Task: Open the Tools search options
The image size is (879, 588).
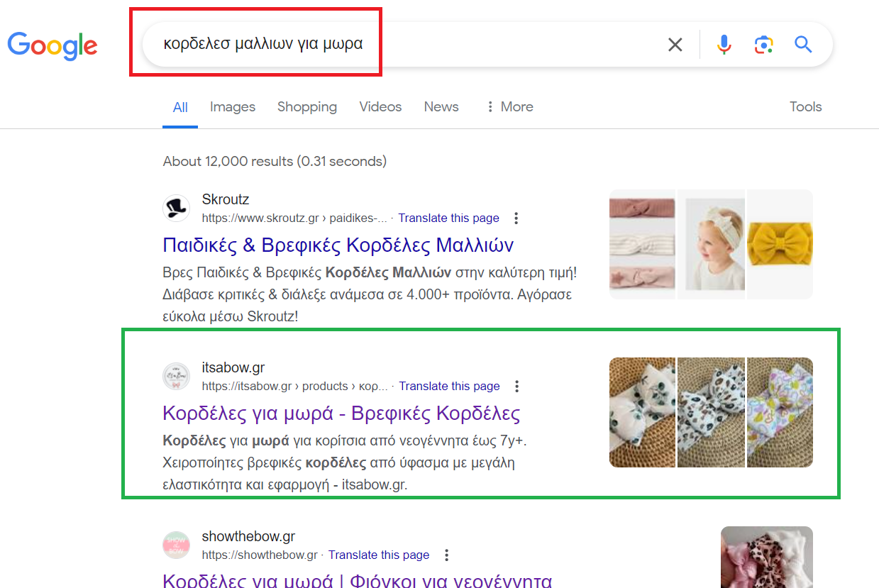Action: (x=805, y=107)
